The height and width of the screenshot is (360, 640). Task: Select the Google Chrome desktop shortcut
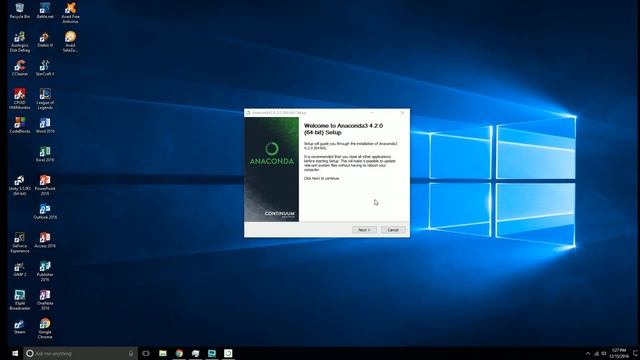click(x=45, y=329)
